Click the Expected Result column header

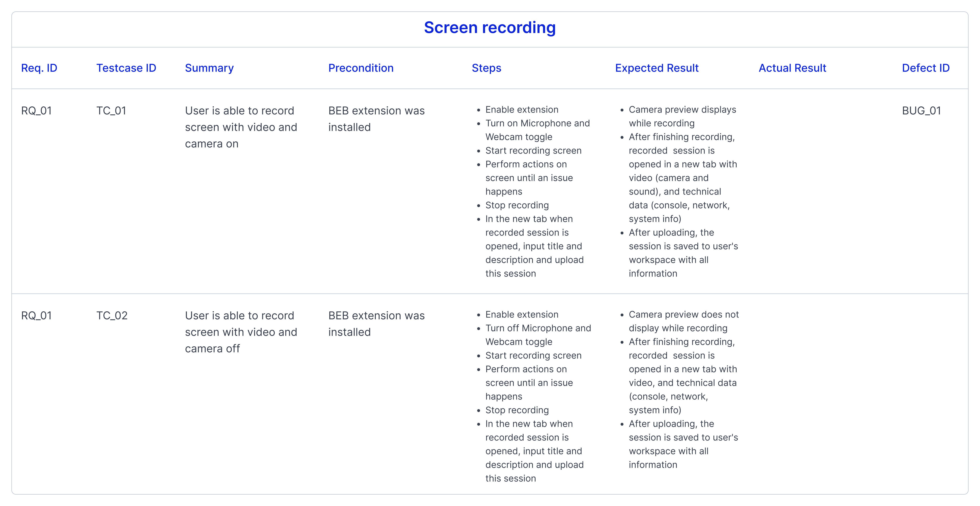(657, 68)
